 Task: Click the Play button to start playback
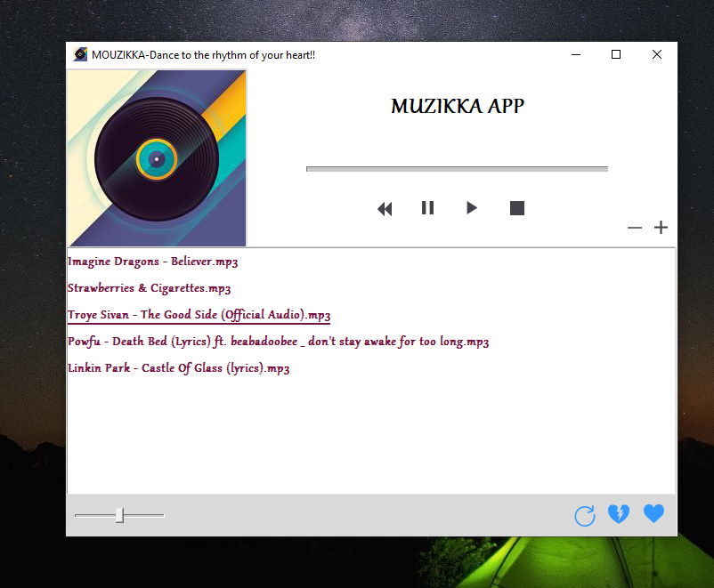point(471,207)
